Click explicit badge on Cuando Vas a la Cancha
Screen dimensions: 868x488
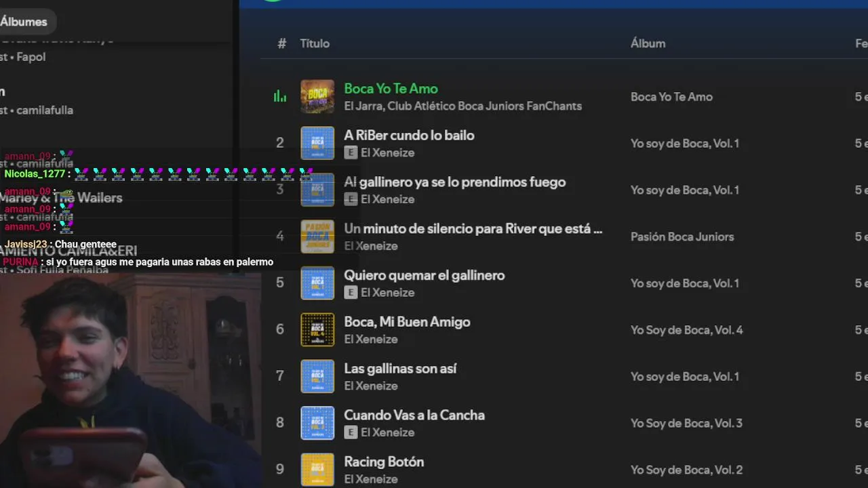[x=351, y=432]
